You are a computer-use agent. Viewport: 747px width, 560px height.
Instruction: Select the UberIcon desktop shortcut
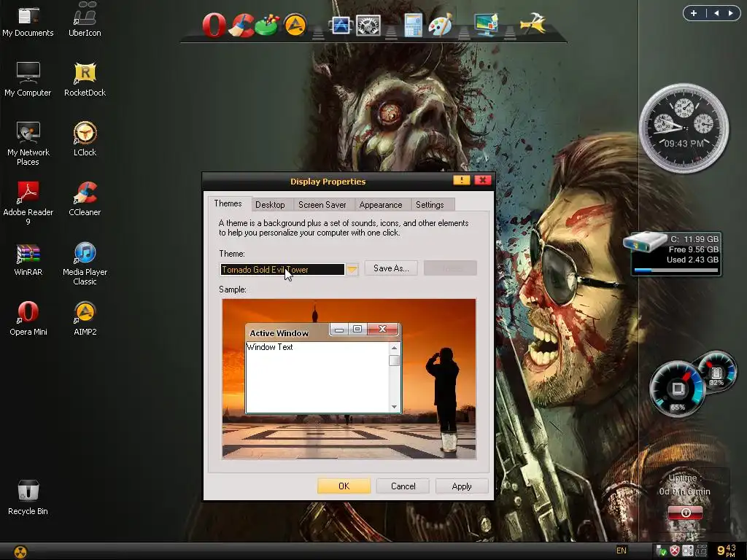[85, 20]
